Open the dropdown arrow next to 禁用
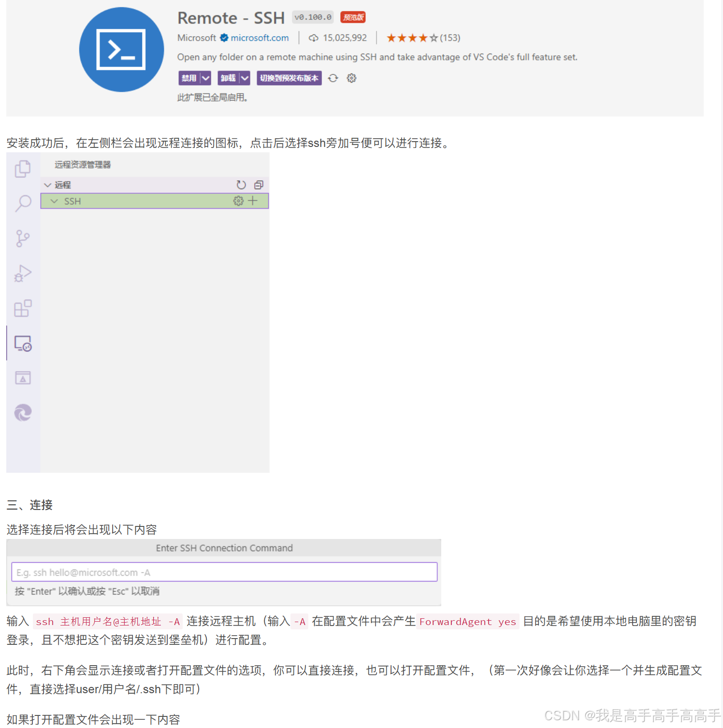 point(206,78)
